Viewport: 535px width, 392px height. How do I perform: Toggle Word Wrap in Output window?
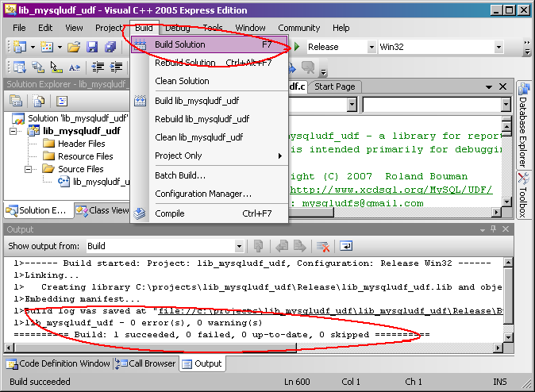[346, 246]
